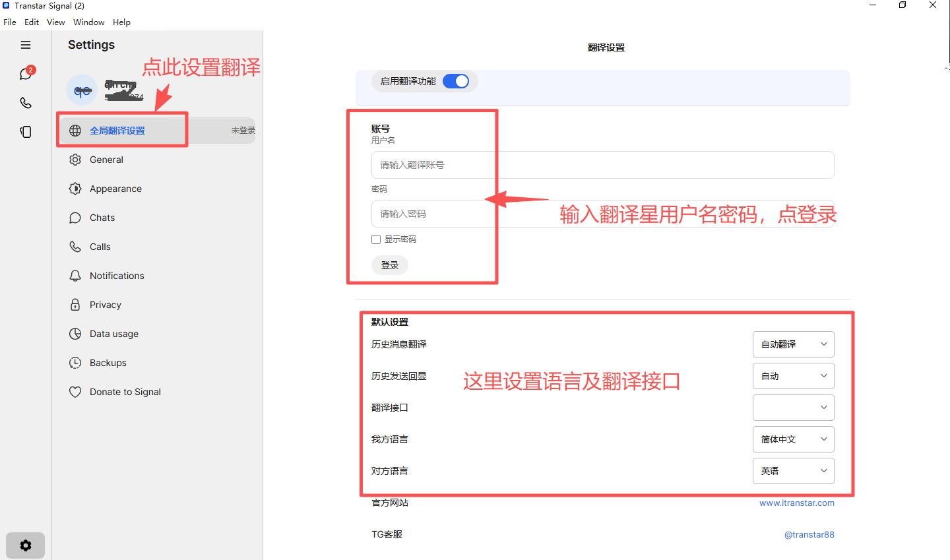Open the 翻译接口 dropdown
This screenshot has height=560, width=950.
point(793,408)
